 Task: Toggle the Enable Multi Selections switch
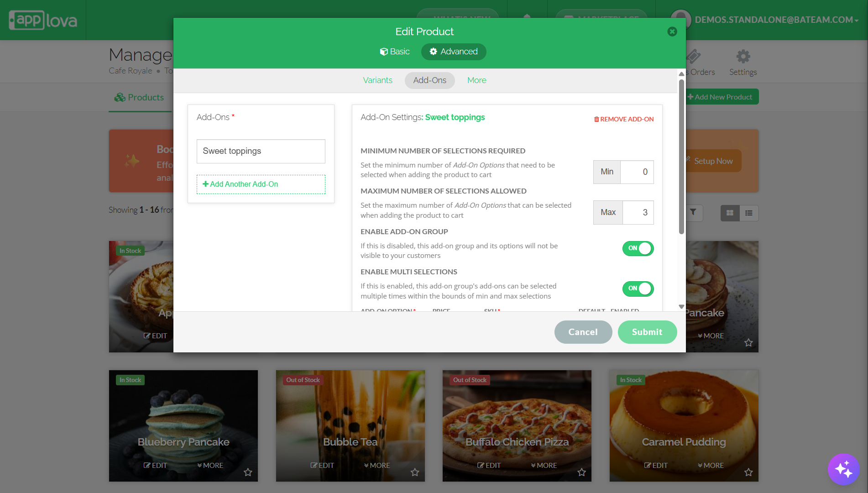638,288
